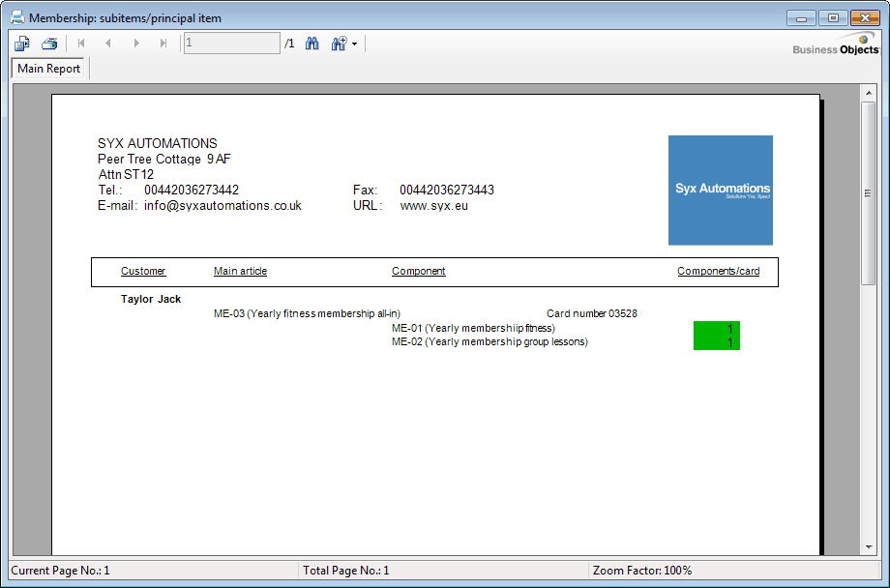Click the Main article column header

coord(240,272)
